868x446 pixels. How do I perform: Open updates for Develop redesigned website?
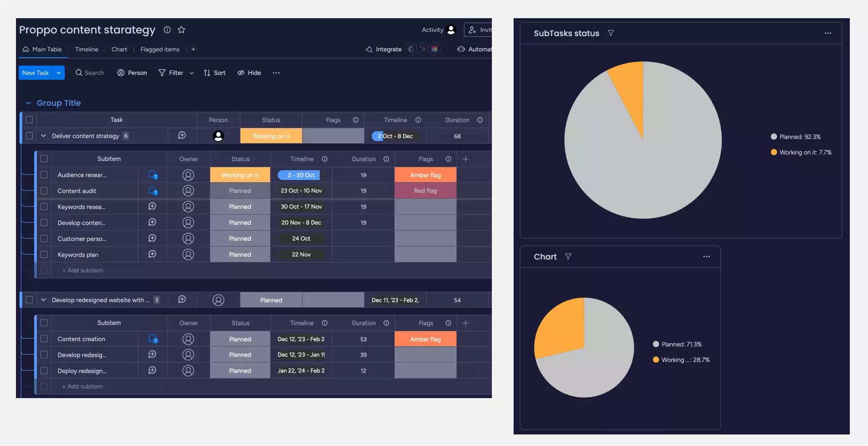[x=182, y=300]
